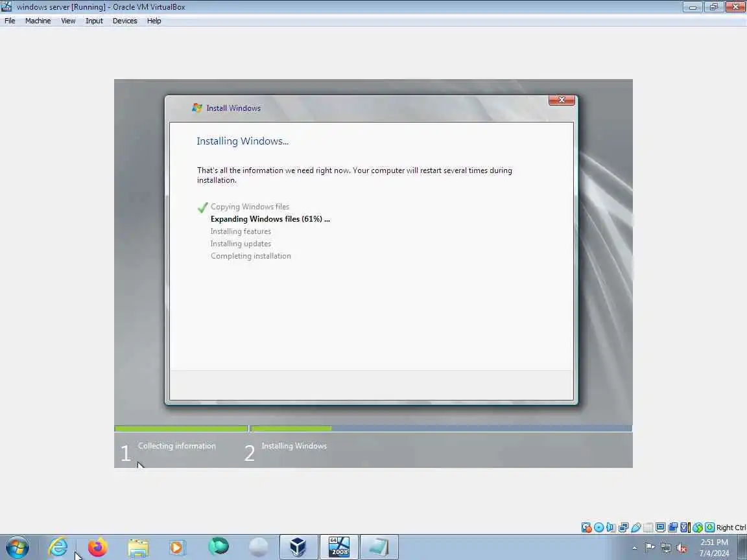Click the Installing Windows progress bar
Image resolution: width=747 pixels, height=560 pixels.
(x=441, y=428)
